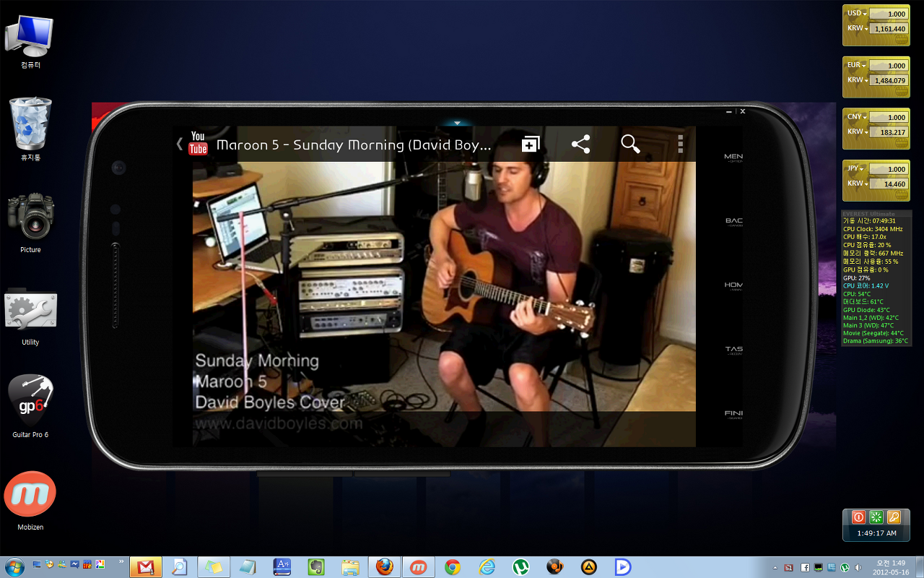The image size is (924, 578).
Task: Go back using the chevron beside YouTube logo
Action: click(x=180, y=144)
